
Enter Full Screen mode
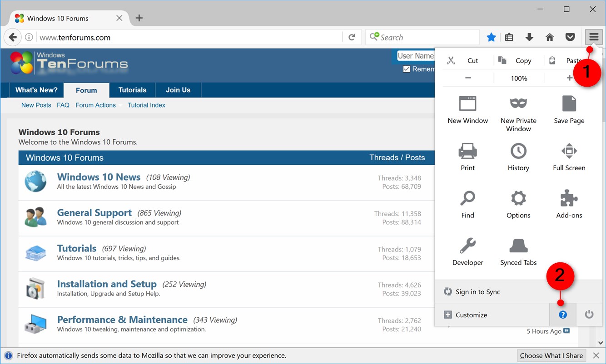coord(569,157)
